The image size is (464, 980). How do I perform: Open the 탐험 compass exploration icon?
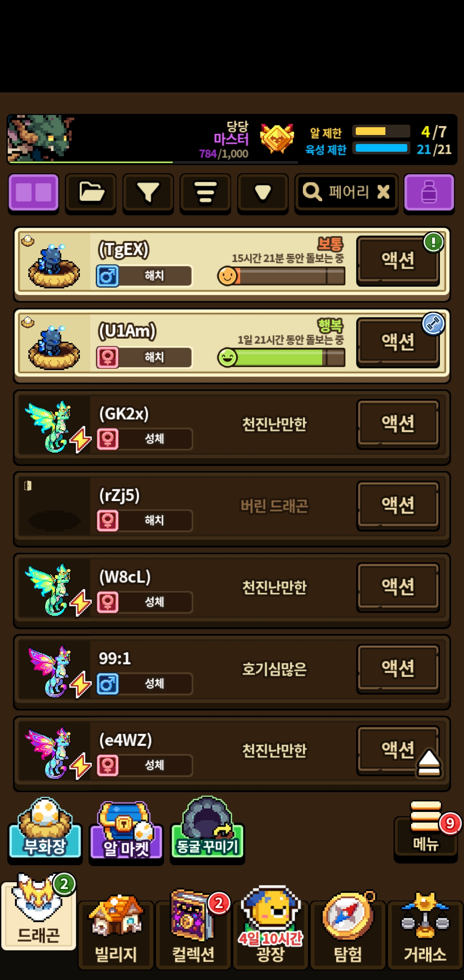(348, 931)
